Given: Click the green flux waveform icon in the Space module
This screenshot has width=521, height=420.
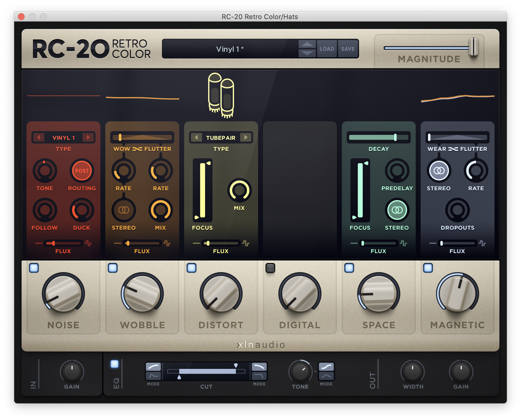Looking at the screenshot, I should [403, 243].
